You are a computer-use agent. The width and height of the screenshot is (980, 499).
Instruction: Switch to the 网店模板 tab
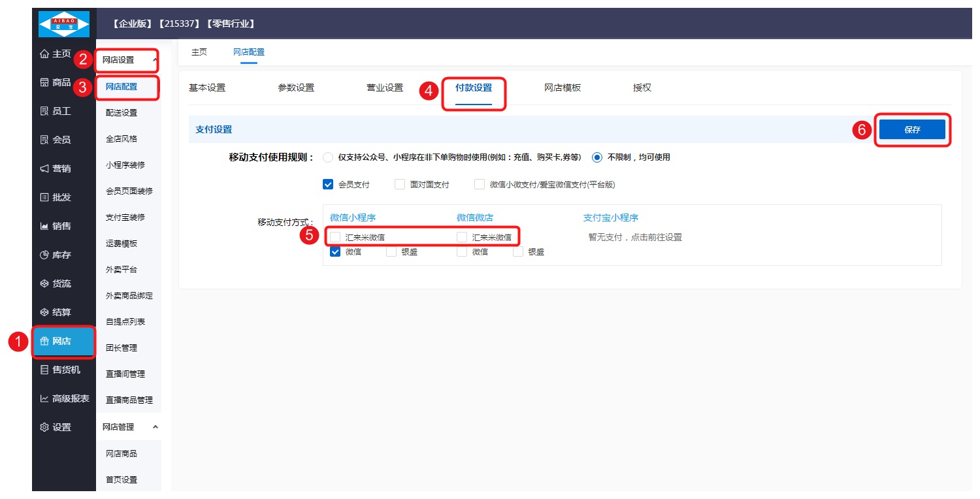563,88
